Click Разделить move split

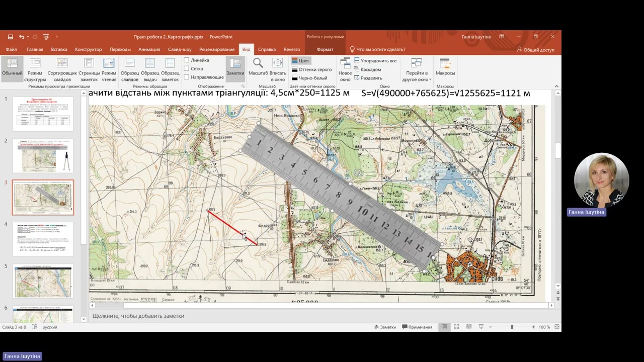pyautogui.click(x=368, y=78)
